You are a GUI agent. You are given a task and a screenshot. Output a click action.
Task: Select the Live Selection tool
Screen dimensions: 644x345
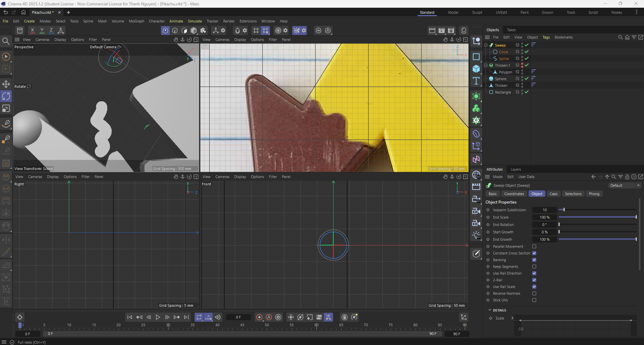coord(6,57)
